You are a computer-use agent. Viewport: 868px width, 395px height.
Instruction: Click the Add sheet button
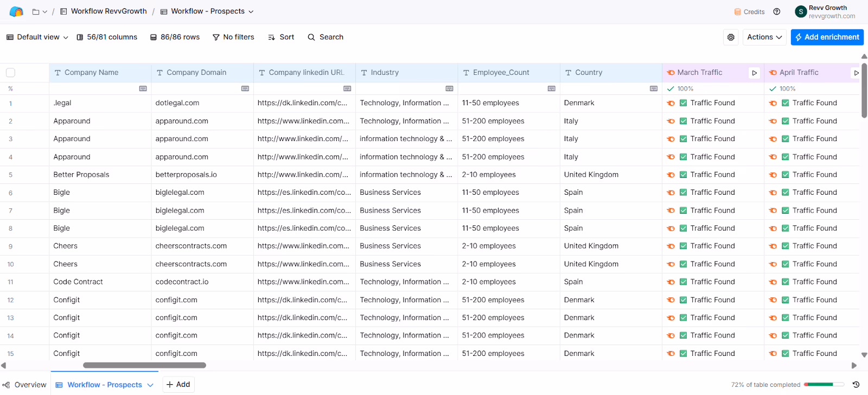pos(178,385)
